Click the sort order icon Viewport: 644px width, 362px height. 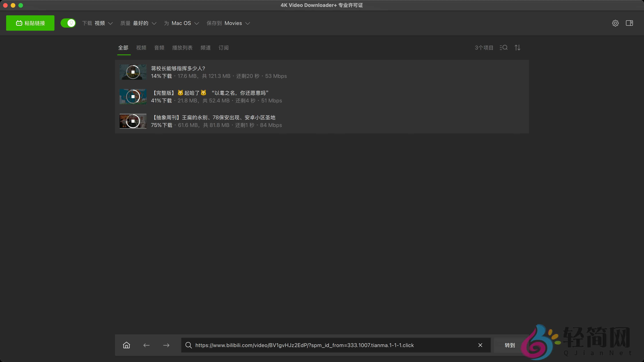[517, 48]
